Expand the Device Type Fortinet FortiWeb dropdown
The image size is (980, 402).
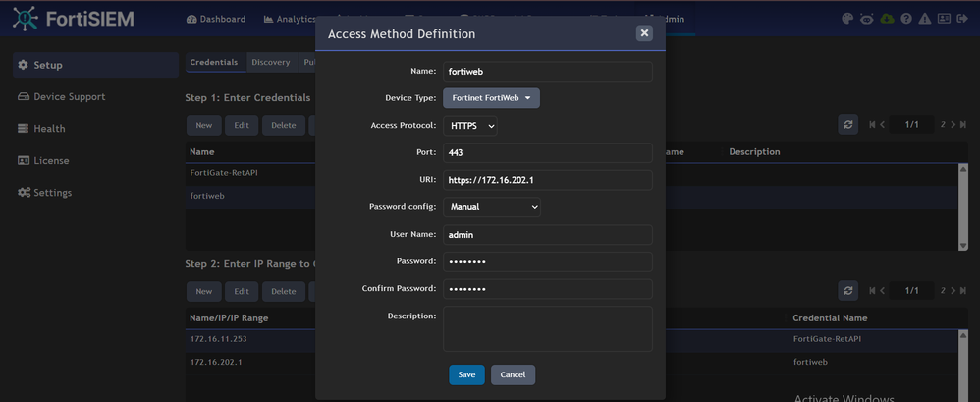click(491, 98)
